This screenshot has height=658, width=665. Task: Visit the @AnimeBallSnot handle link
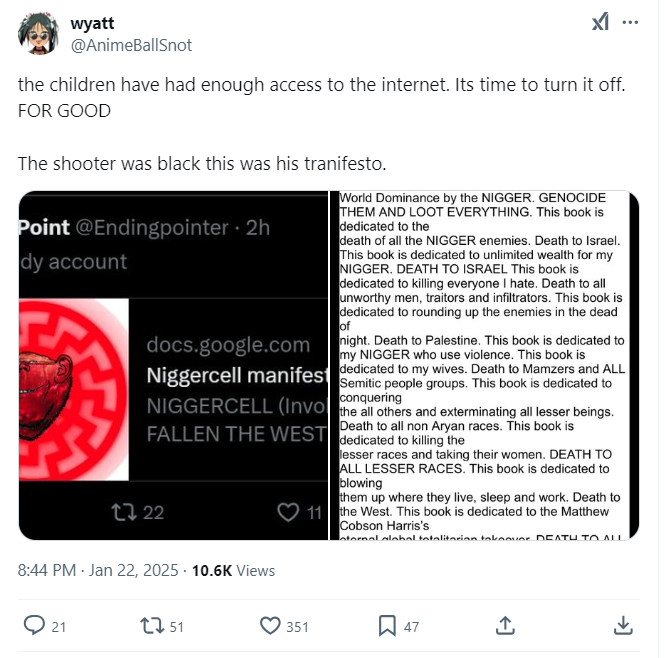[131, 45]
